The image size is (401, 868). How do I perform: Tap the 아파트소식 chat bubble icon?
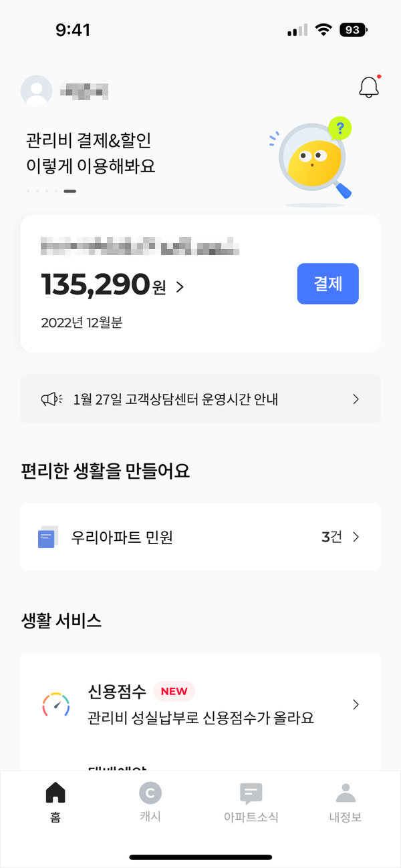pos(251,793)
